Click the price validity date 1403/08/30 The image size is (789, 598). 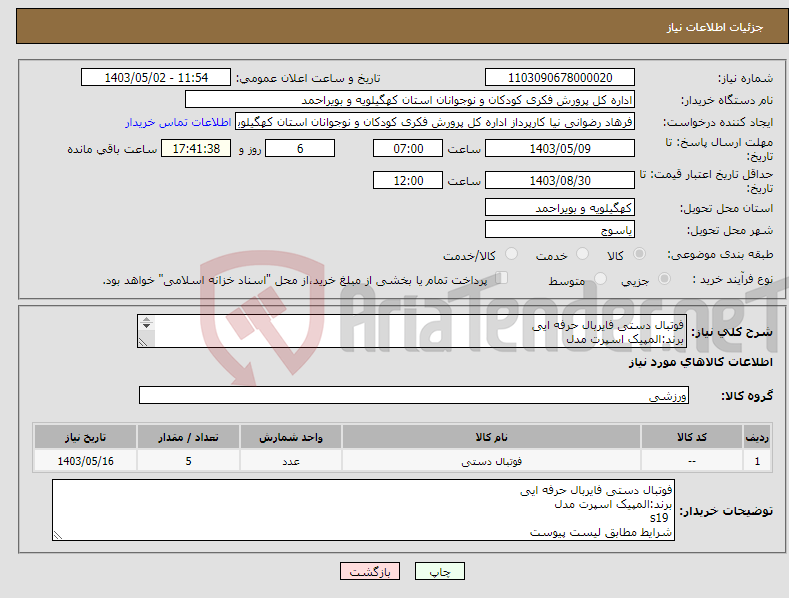coord(560,180)
